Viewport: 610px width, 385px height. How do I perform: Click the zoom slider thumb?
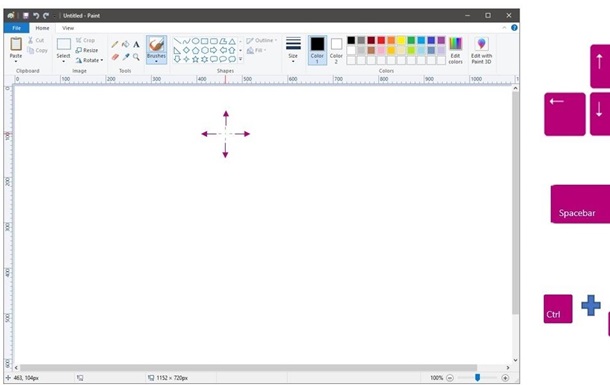tap(477, 378)
